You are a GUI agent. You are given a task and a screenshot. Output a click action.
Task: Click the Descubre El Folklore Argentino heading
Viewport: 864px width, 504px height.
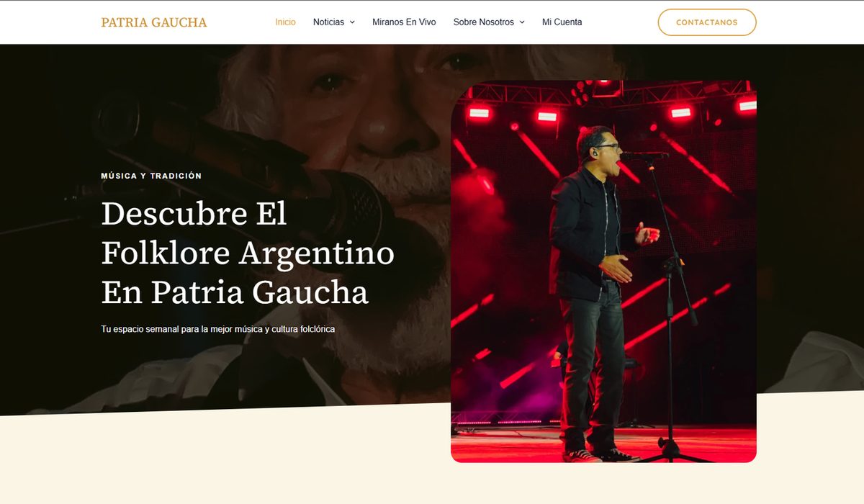point(248,253)
